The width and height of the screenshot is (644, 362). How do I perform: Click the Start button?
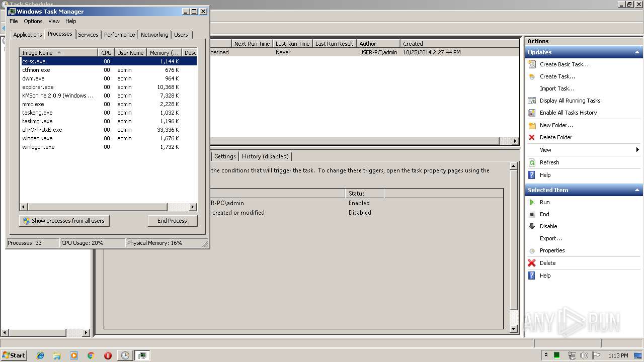pyautogui.click(x=14, y=355)
